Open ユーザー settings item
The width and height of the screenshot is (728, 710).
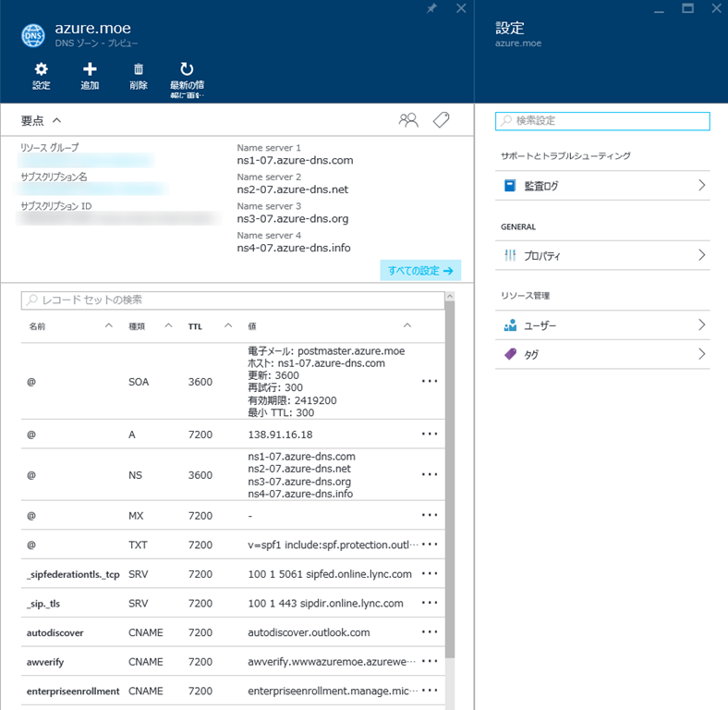(x=602, y=325)
